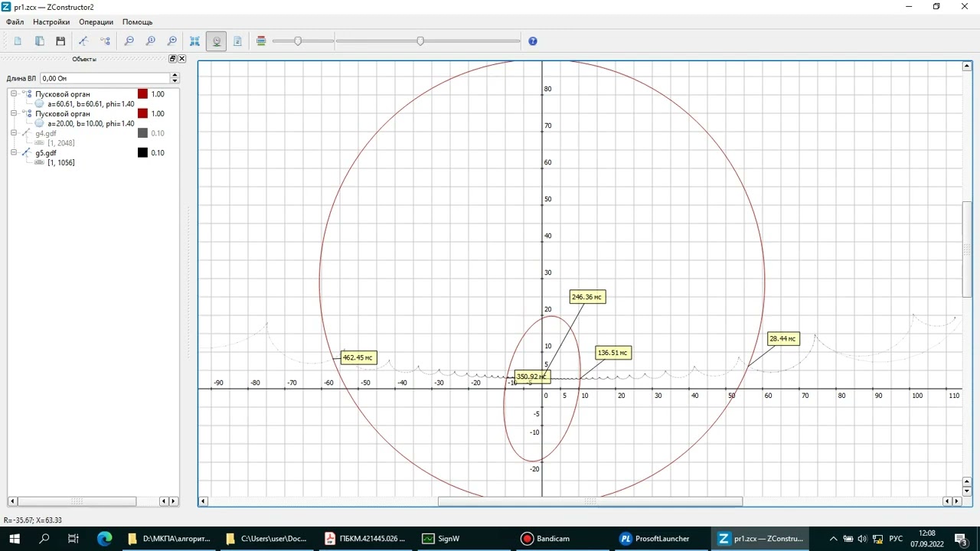The width and height of the screenshot is (980, 551).
Task: Click the taskbar search magnifier icon
Action: [x=44, y=539]
